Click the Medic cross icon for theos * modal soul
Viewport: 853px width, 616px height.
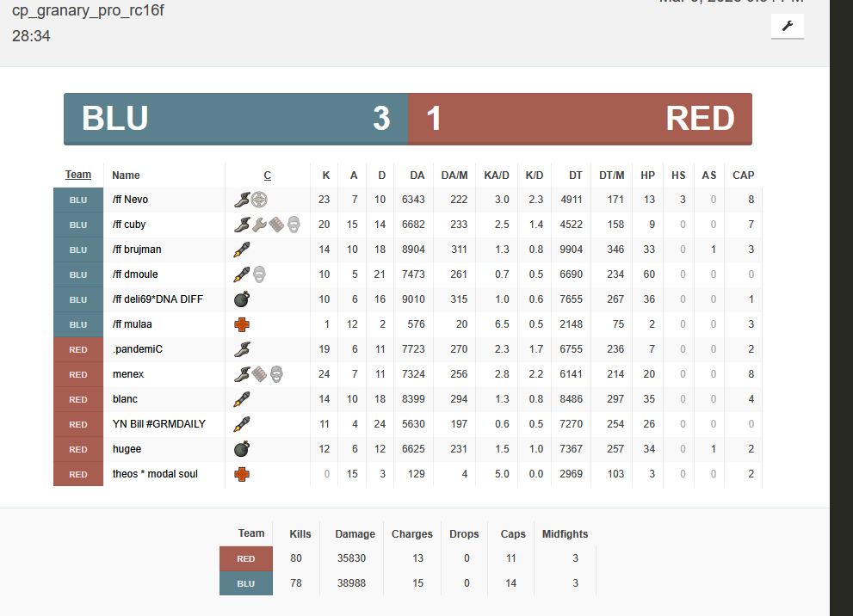pos(242,474)
